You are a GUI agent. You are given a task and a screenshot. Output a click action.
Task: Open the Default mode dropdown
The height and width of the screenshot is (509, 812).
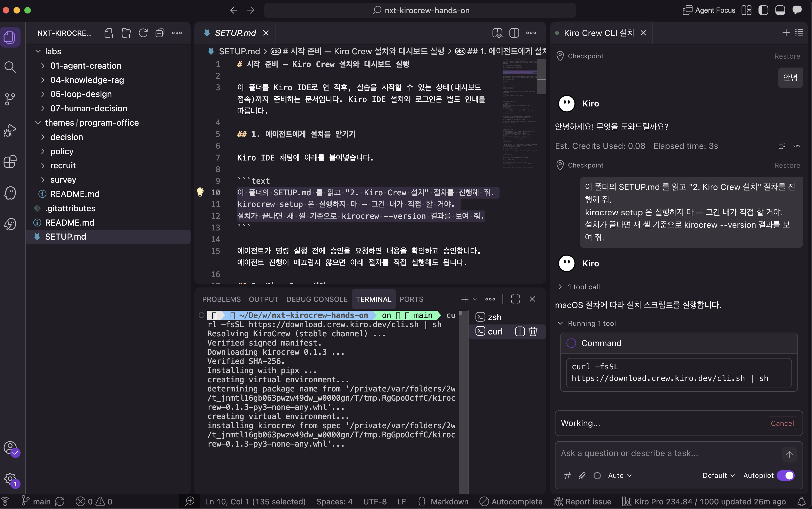pos(718,476)
